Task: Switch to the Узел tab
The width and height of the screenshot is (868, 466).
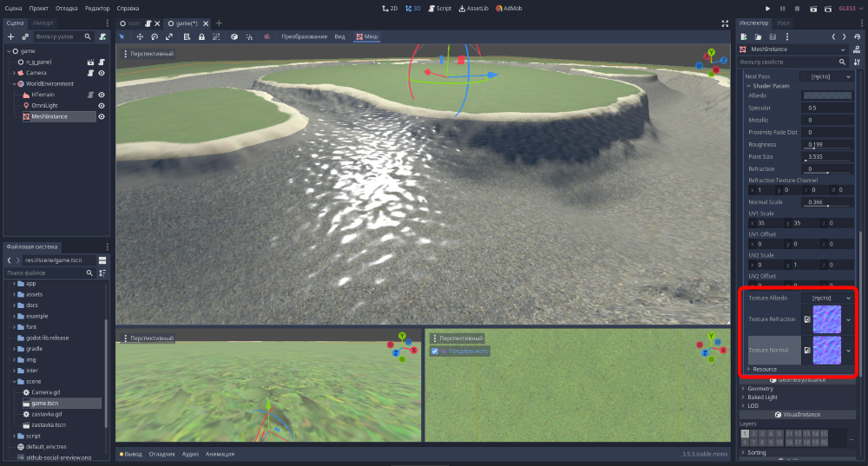Action: [x=784, y=23]
